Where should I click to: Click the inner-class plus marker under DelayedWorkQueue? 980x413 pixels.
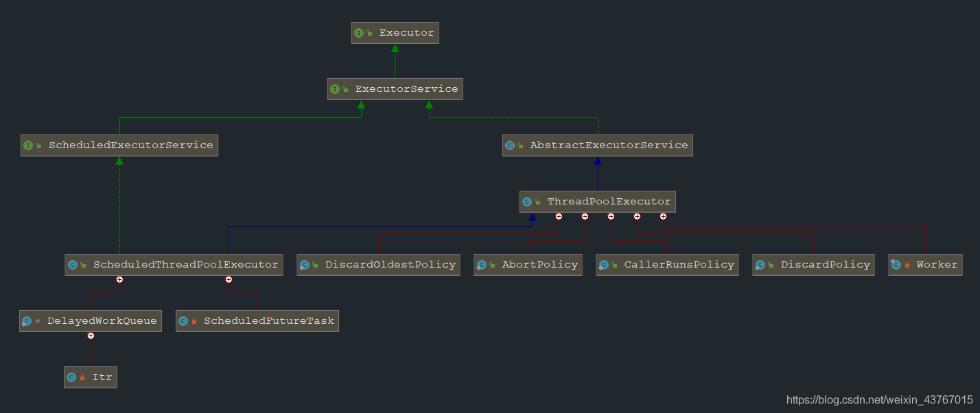coord(91,335)
